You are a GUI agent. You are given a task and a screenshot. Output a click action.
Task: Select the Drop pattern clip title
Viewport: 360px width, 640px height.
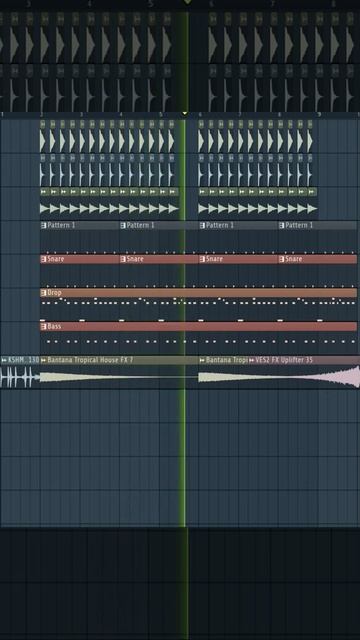(x=54, y=293)
